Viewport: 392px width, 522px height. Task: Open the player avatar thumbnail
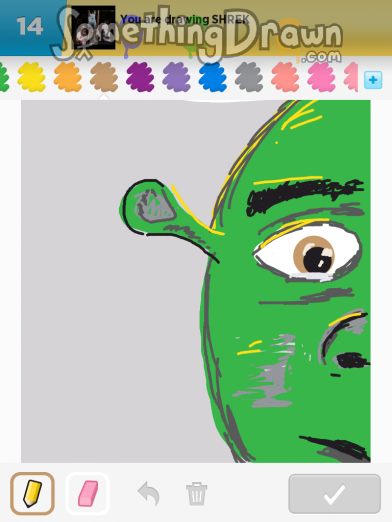pos(93,27)
